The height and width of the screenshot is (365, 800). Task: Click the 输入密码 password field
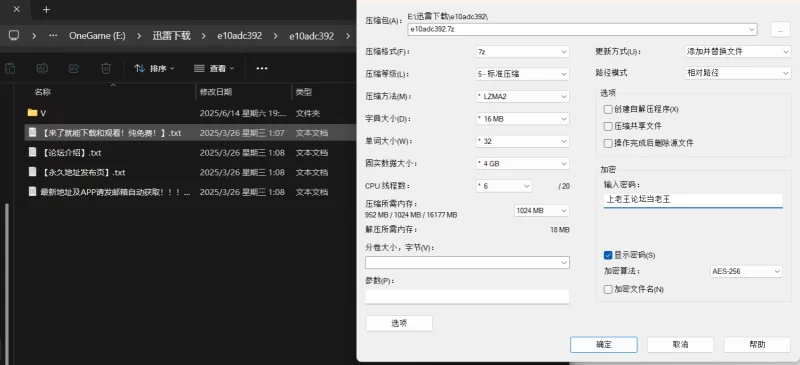[693, 200]
